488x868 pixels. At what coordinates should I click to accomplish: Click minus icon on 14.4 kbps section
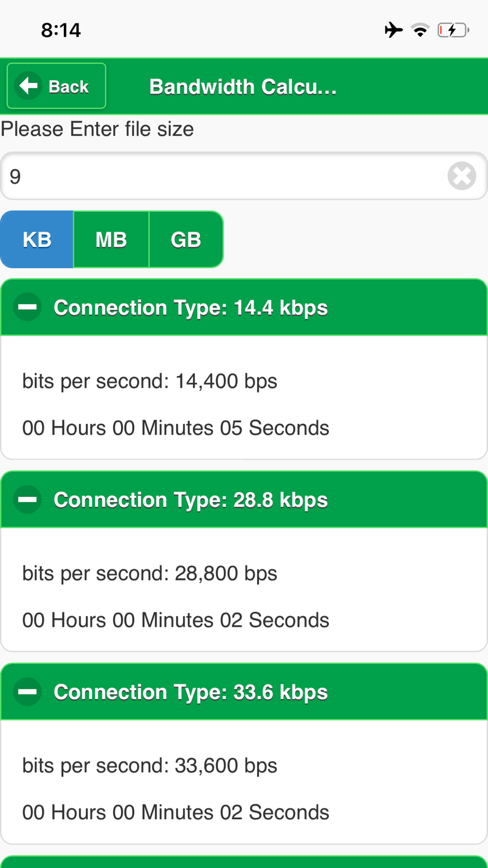pos(28,307)
